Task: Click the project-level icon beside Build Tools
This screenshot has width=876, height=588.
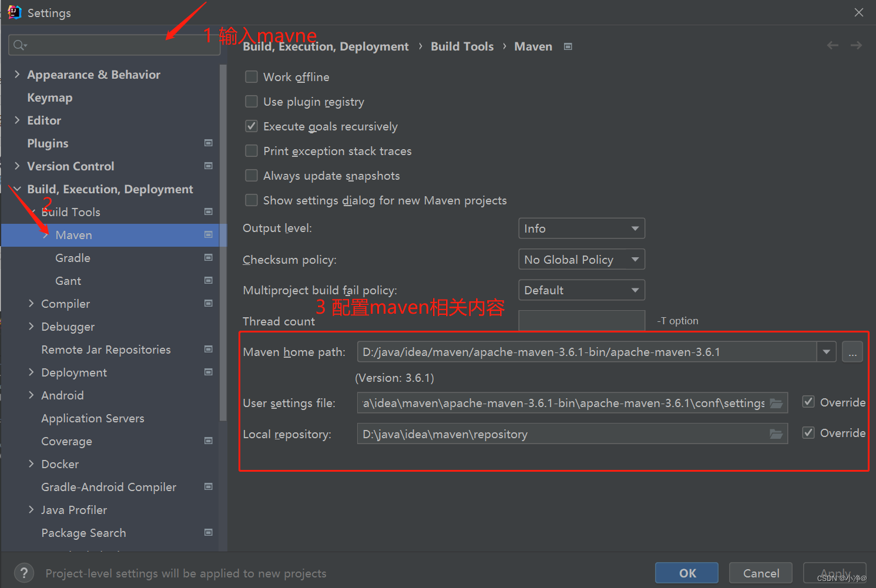Action: (208, 211)
